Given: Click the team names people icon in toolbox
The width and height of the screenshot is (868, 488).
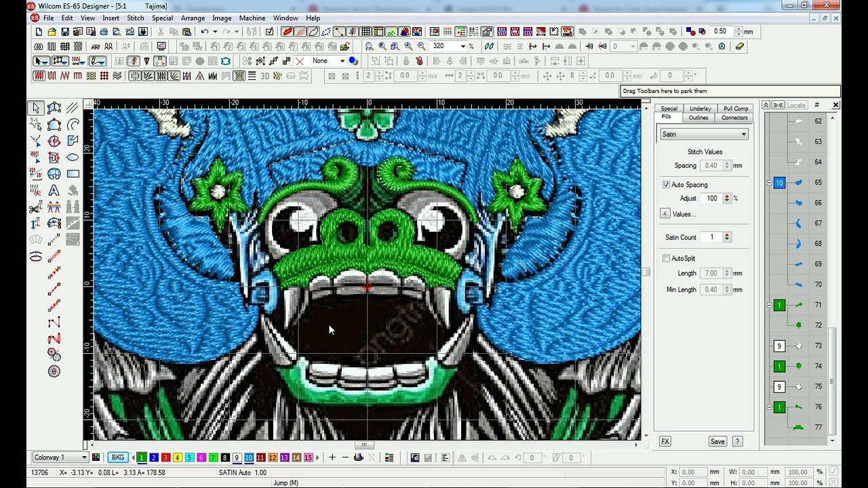Looking at the screenshot, I should point(54,207).
